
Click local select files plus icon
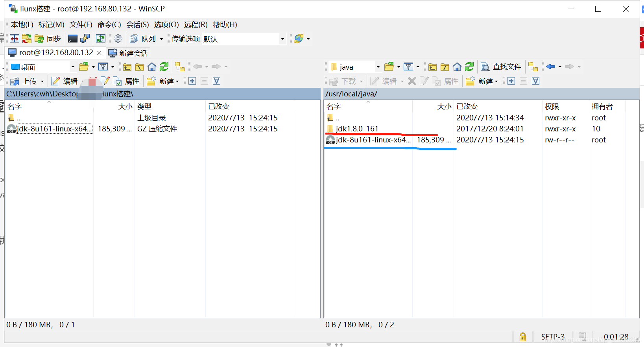tap(192, 81)
